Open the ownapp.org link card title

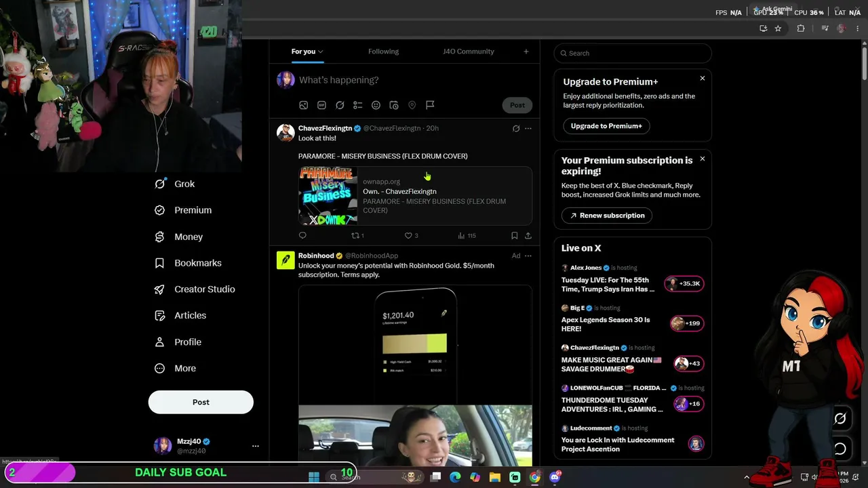coord(399,192)
